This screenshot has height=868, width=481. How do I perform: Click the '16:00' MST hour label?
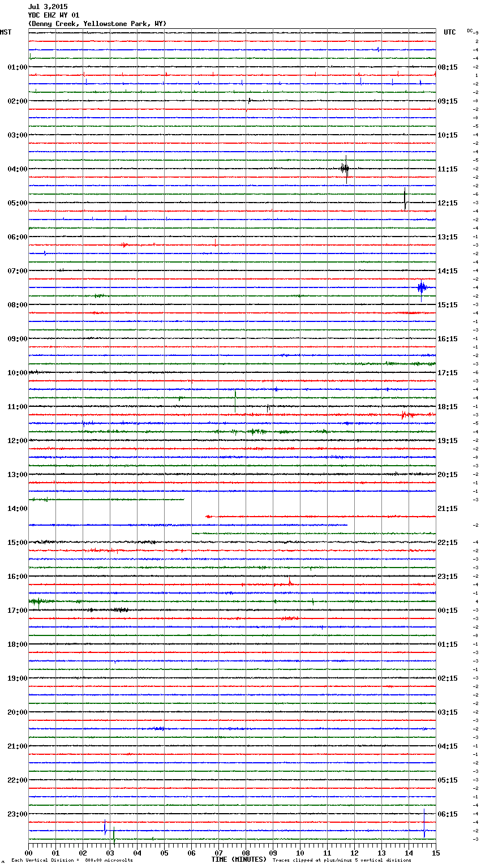coord(18,577)
